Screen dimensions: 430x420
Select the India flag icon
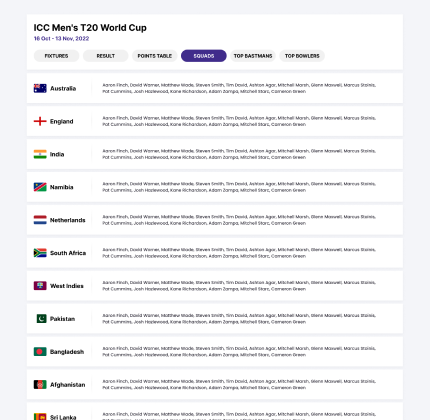coord(40,154)
